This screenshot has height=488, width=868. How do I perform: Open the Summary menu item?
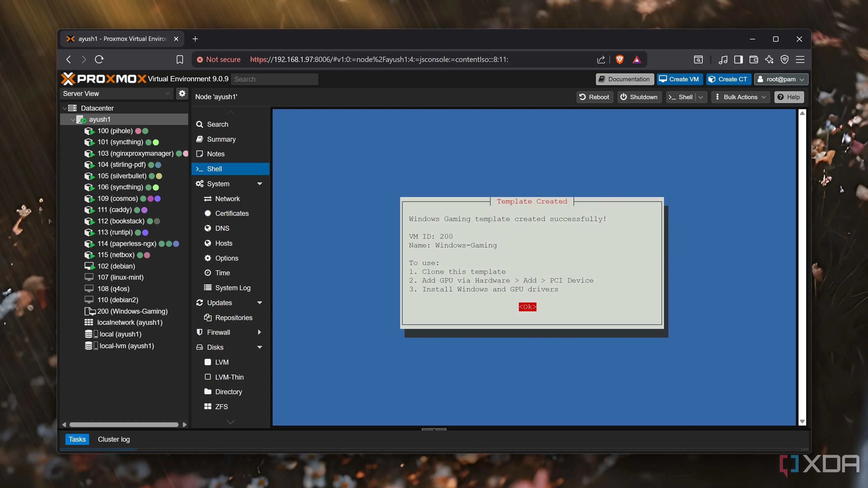(x=221, y=139)
